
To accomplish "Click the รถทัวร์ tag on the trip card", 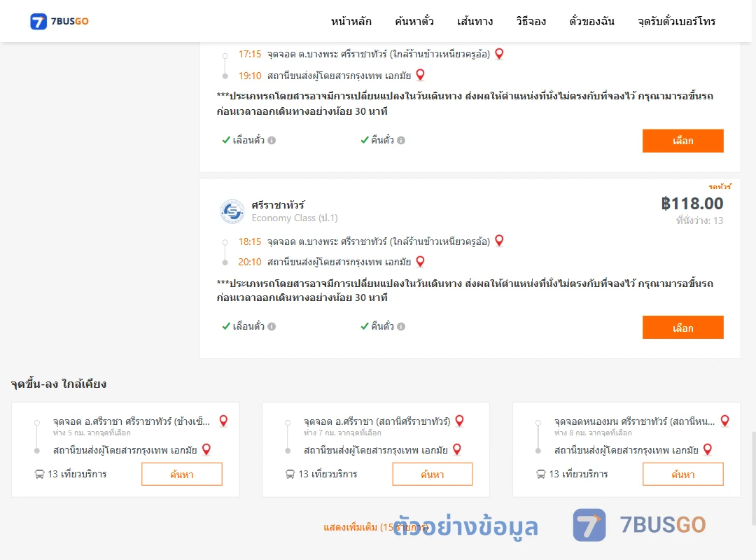I will click(720, 186).
